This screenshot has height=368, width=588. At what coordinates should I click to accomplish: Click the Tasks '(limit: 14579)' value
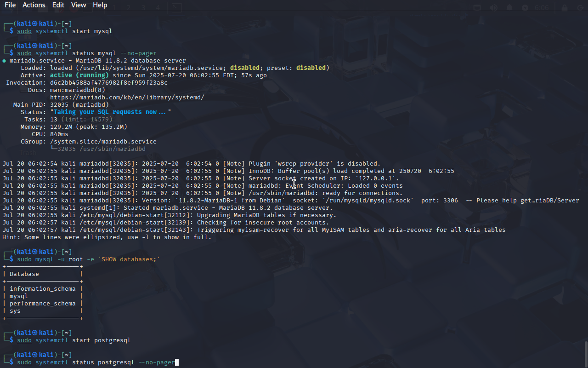pyautogui.click(x=87, y=120)
